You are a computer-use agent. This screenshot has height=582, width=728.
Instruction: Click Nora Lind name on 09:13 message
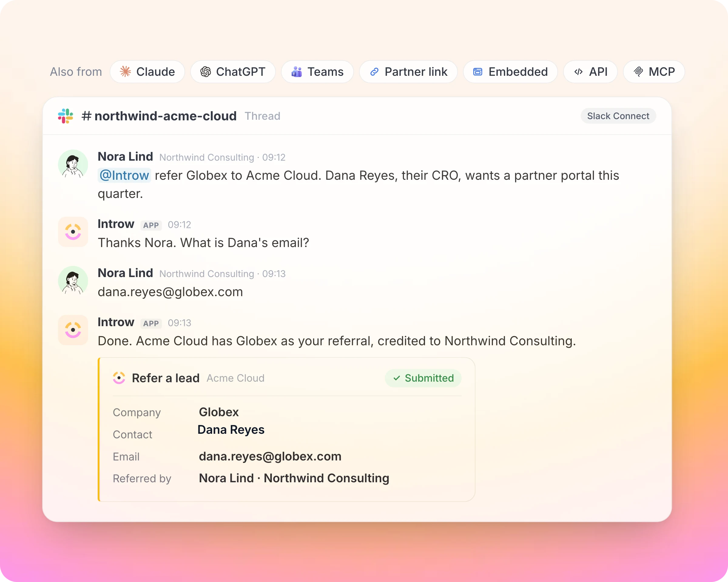pos(125,273)
